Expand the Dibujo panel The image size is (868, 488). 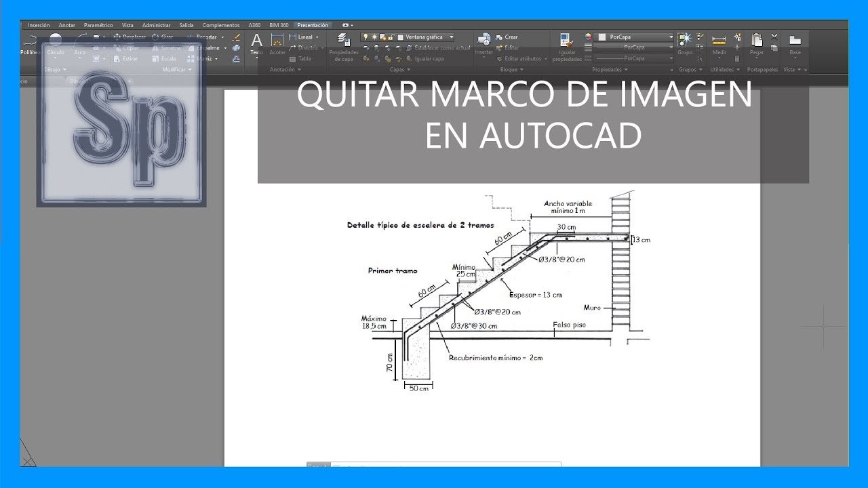click(x=55, y=69)
